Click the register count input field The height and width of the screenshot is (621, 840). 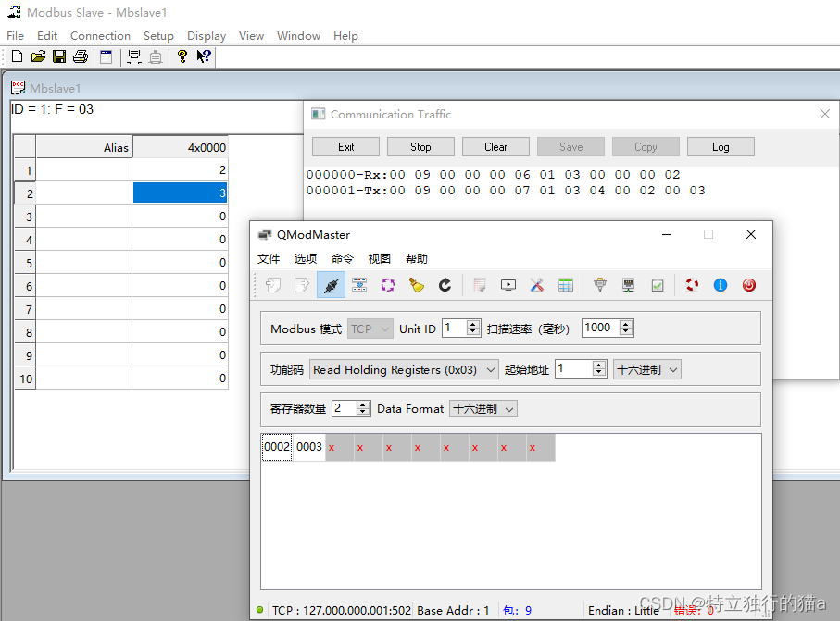point(345,408)
